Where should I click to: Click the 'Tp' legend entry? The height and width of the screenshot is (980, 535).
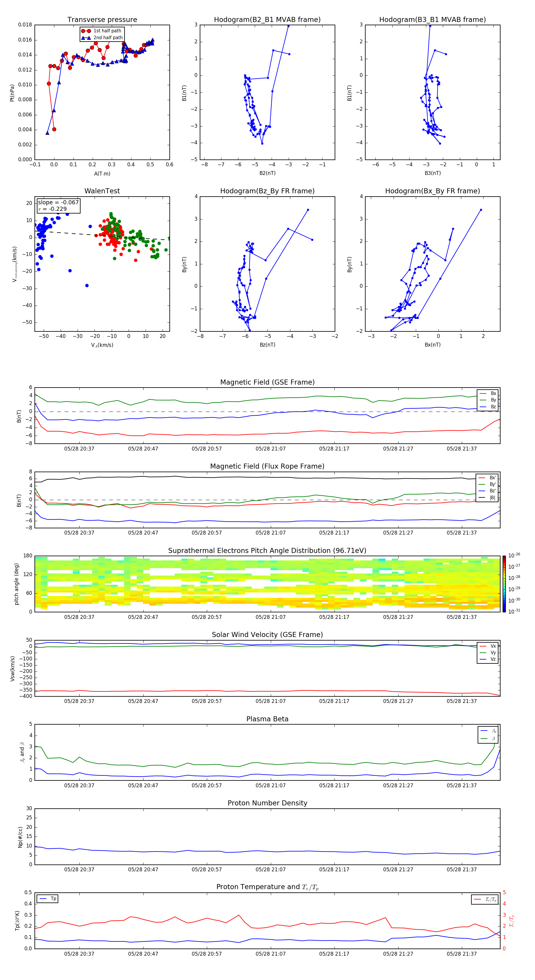coord(48,899)
